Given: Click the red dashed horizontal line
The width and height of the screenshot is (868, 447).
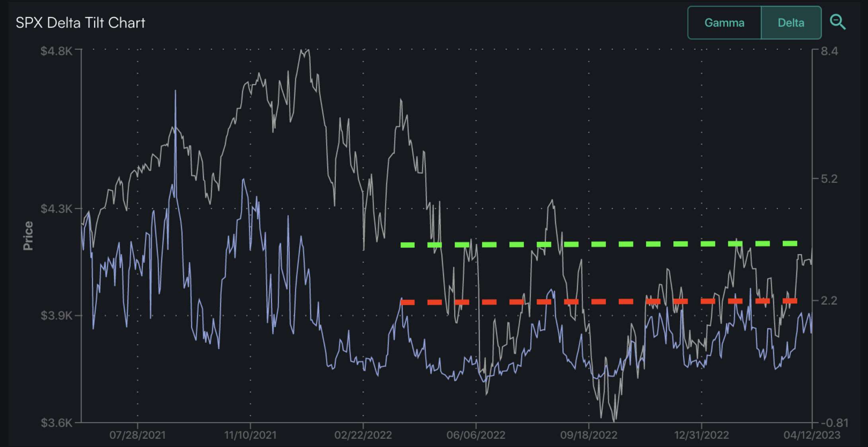Looking at the screenshot, I should pyautogui.click(x=598, y=302).
